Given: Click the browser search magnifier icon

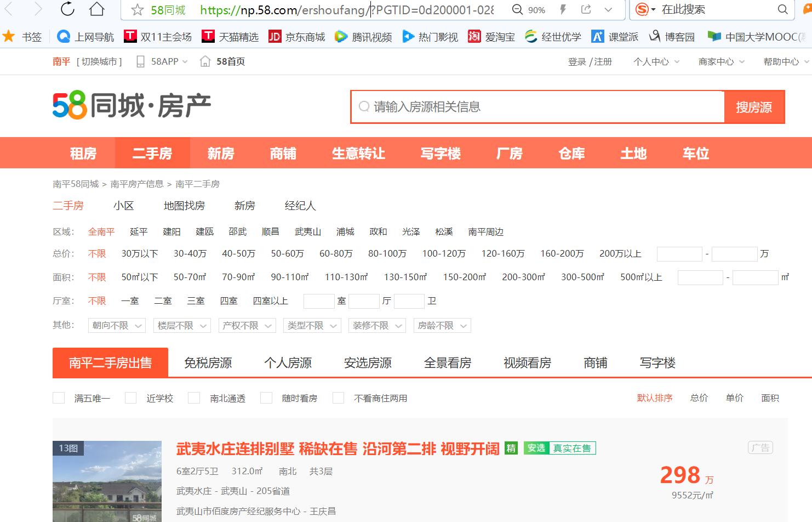Looking at the screenshot, I should click(x=783, y=9).
